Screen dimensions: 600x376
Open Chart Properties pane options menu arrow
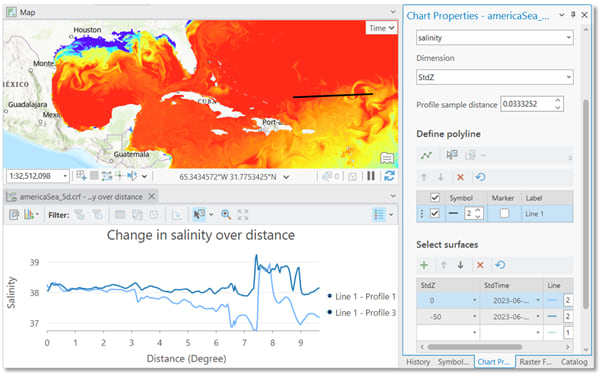click(561, 15)
